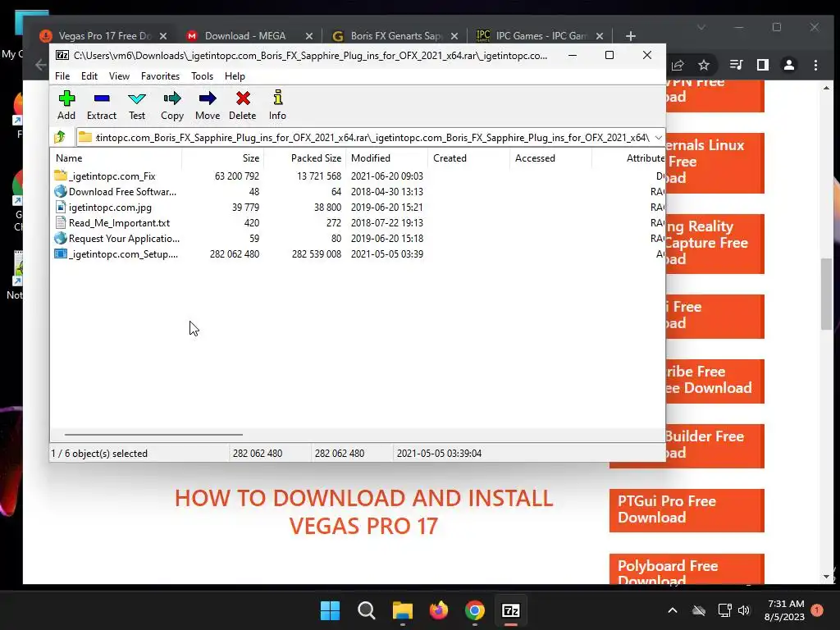840x630 pixels.
Task: Open the Help menu
Action: [x=235, y=76]
